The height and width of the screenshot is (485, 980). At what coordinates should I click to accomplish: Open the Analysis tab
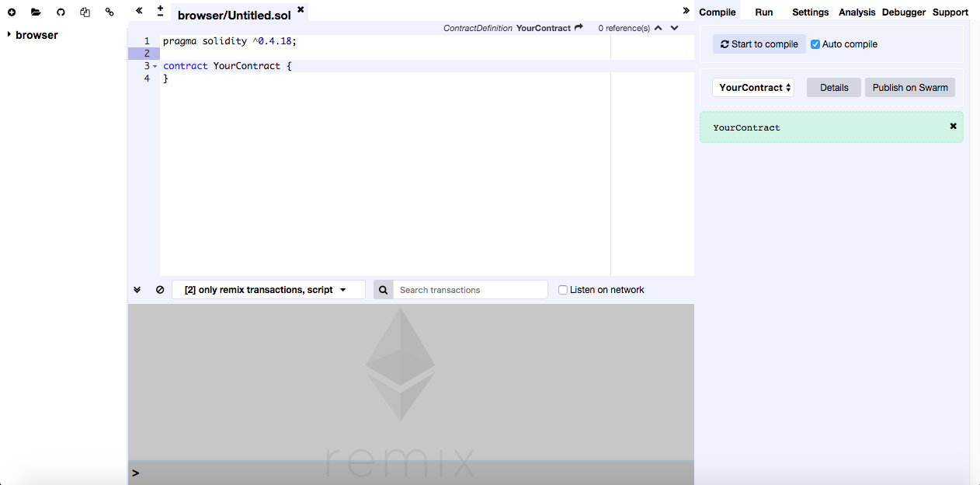click(857, 12)
